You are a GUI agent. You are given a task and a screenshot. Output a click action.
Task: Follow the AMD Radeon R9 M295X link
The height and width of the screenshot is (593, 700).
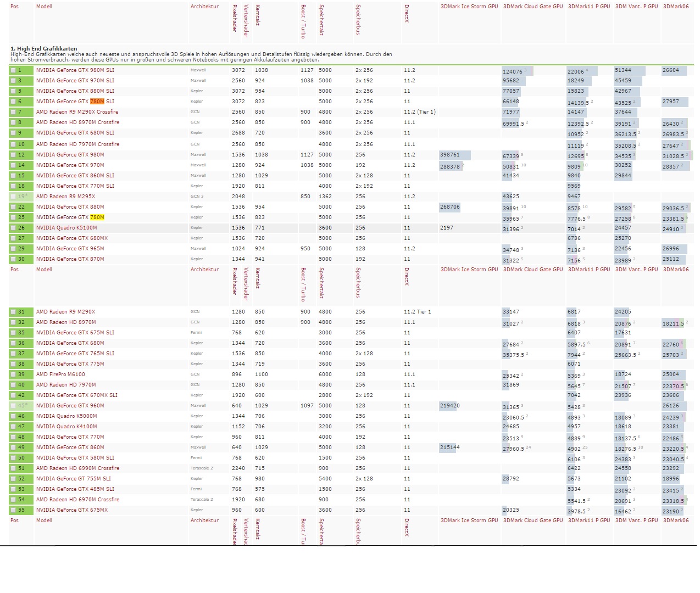pyautogui.click(x=65, y=197)
